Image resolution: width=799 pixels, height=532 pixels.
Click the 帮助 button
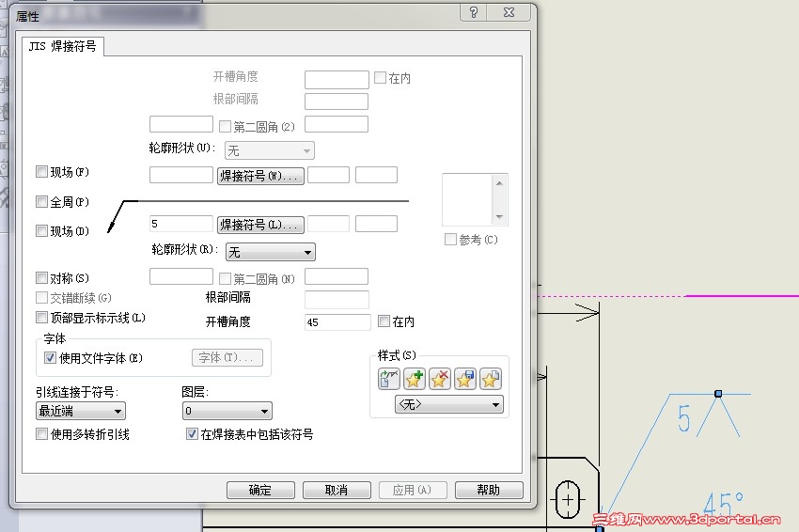coord(489,491)
